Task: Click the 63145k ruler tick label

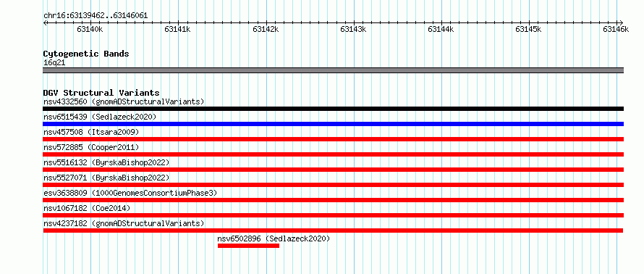Action: click(528, 29)
